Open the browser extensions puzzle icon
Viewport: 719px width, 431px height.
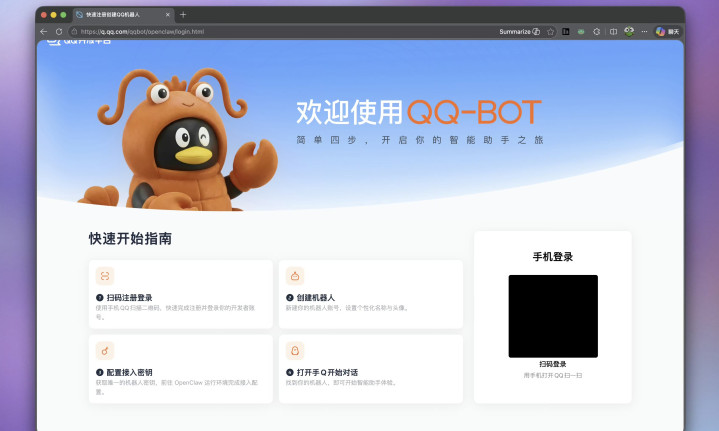point(597,32)
